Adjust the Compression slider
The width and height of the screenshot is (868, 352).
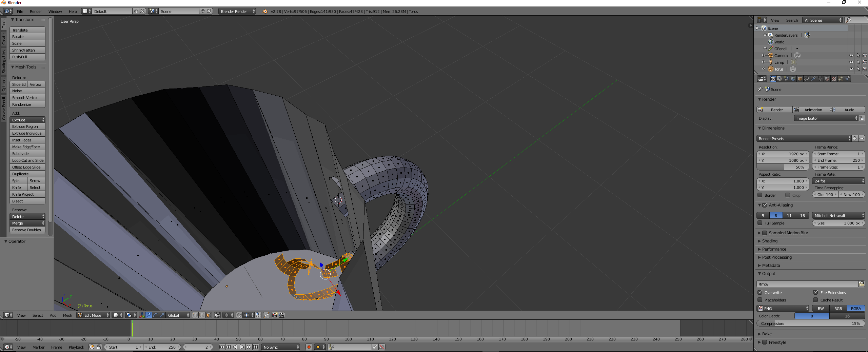pos(810,324)
